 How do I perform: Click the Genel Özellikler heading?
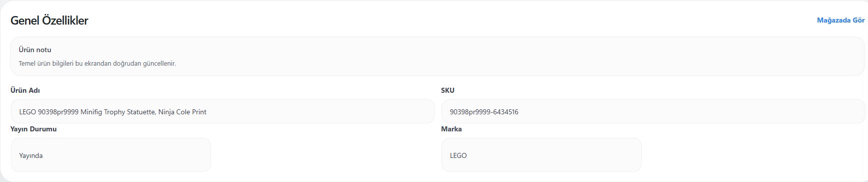[x=49, y=21]
